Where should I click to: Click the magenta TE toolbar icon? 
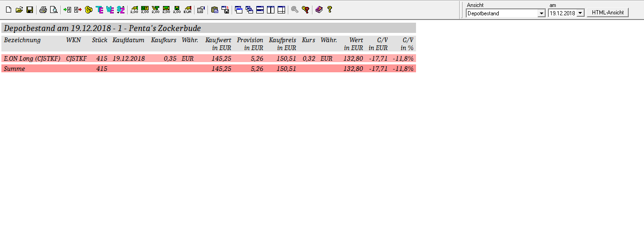coord(99,9)
